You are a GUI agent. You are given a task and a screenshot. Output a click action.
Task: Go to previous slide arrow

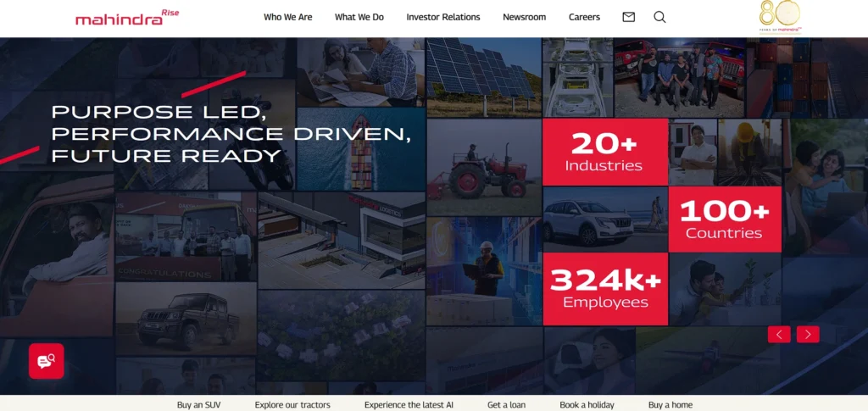(x=779, y=334)
